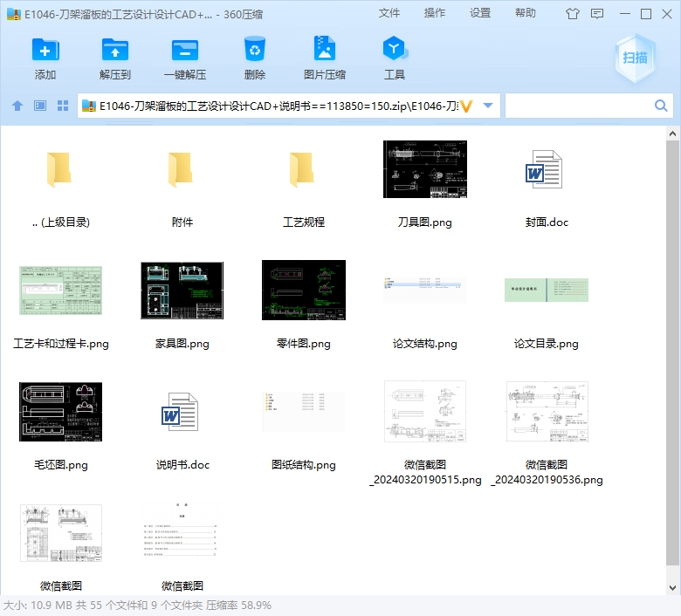
Task: Click the 封面.doc file name label
Action: pos(547,222)
